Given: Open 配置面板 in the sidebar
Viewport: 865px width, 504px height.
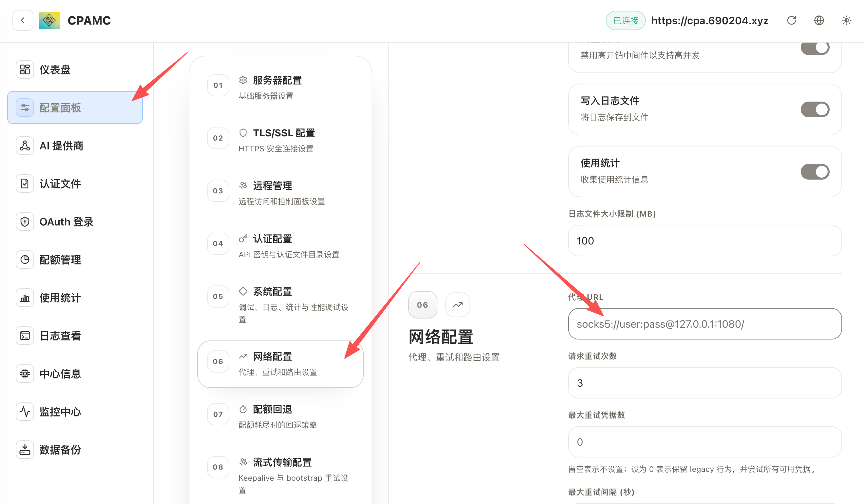Looking at the screenshot, I should [75, 108].
